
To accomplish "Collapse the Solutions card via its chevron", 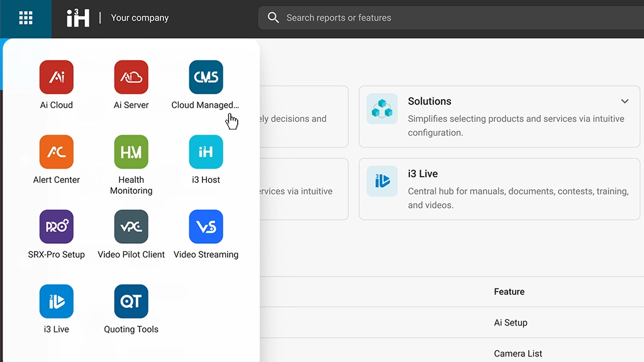I will tap(625, 101).
